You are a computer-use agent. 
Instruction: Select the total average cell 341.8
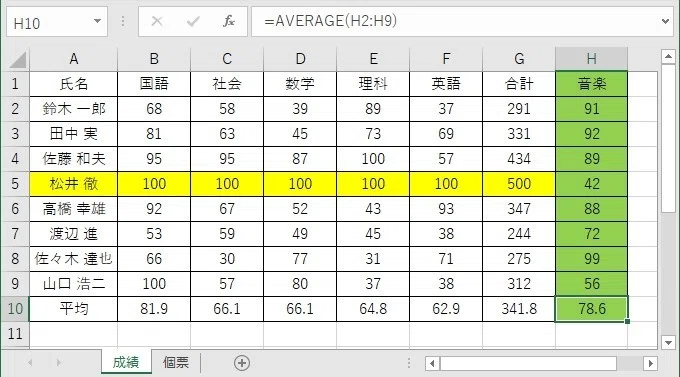[x=519, y=309]
